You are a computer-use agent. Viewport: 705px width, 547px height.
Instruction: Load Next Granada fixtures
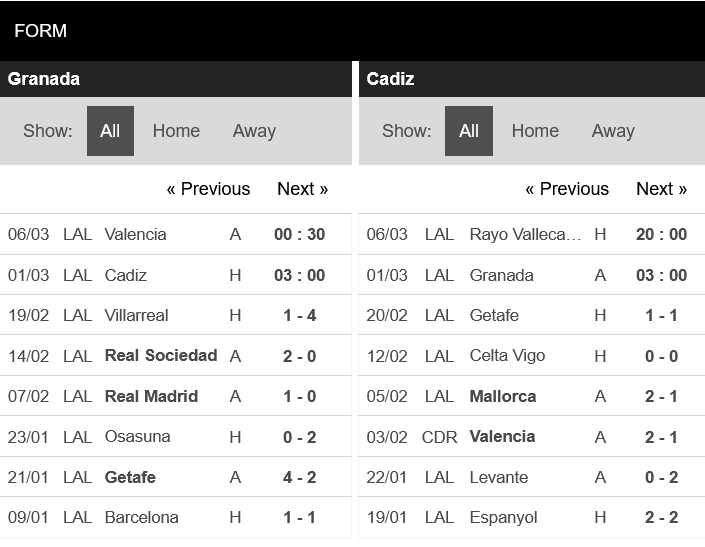point(302,189)
